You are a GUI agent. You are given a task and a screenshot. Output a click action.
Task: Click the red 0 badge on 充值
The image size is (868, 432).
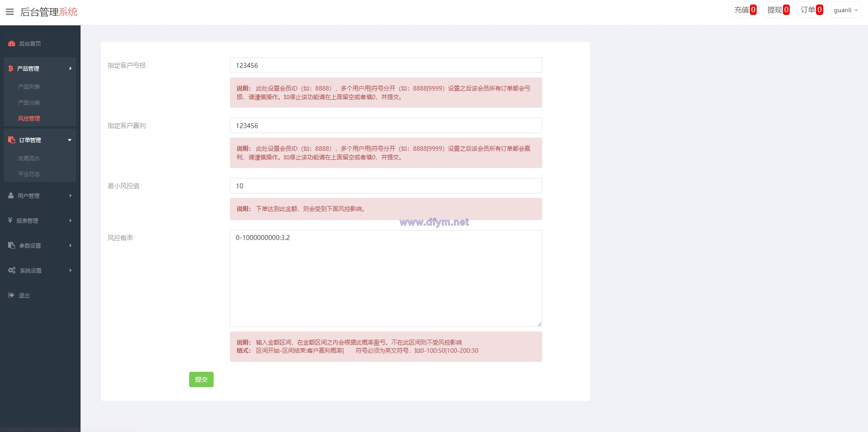(753, 10)
